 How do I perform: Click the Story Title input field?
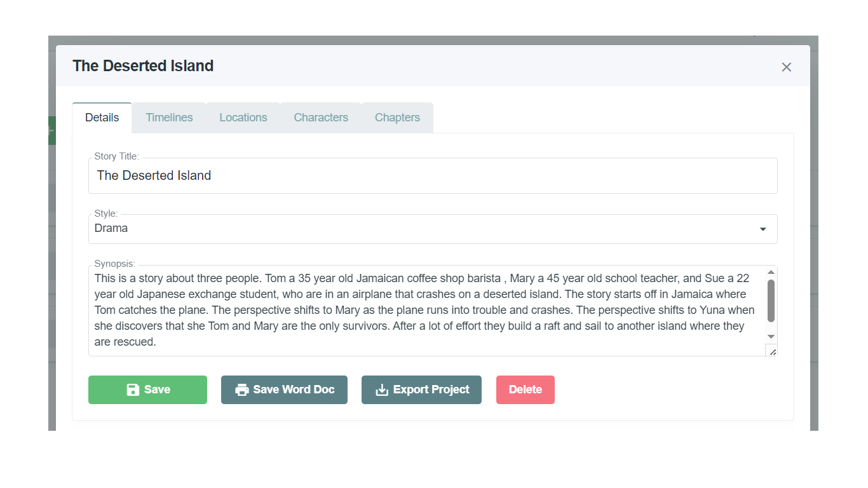tap(433, 176)
